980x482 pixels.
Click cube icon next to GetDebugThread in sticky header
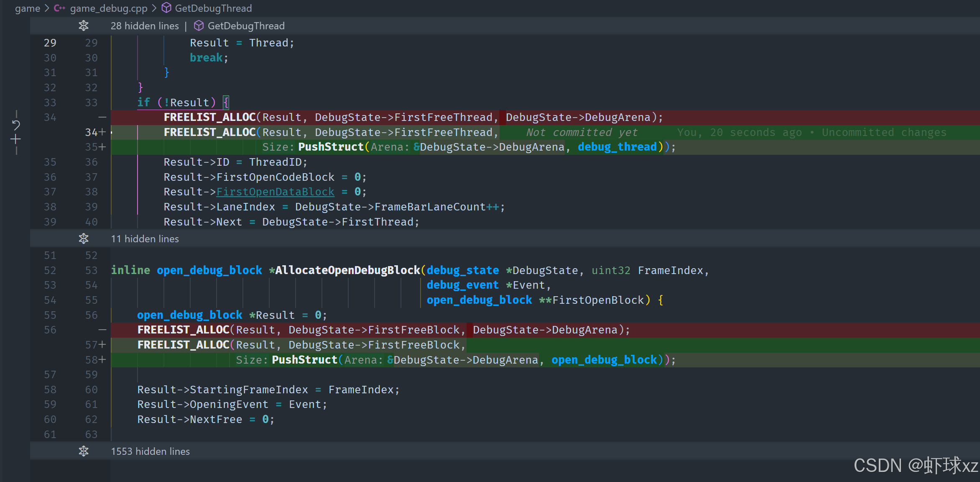pos(199,26)
